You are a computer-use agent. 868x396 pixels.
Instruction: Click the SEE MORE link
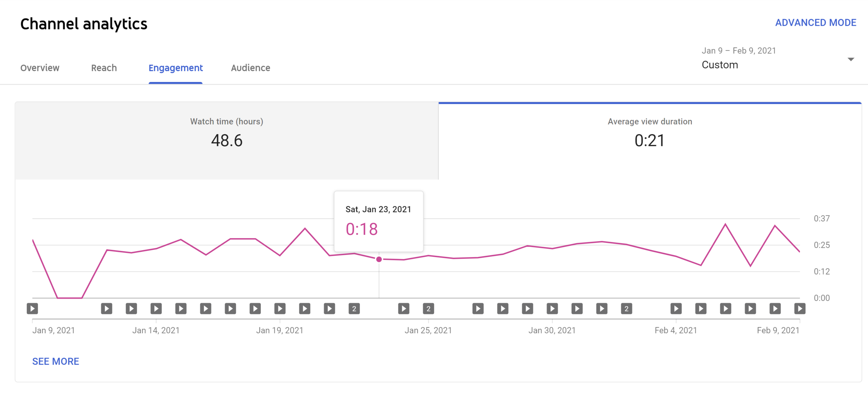click(x=56, y=361)
